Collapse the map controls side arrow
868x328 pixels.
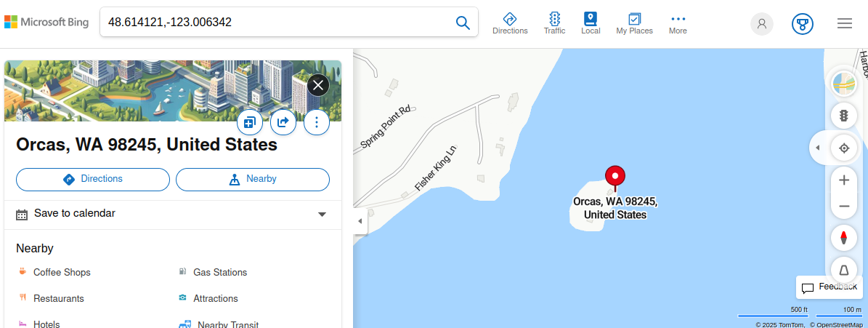click(x=818, y=148)
